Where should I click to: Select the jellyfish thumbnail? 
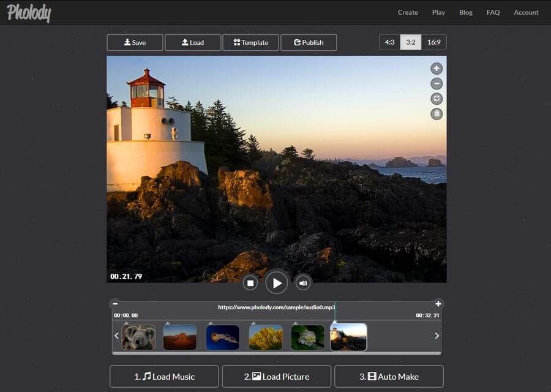point(223,337)
